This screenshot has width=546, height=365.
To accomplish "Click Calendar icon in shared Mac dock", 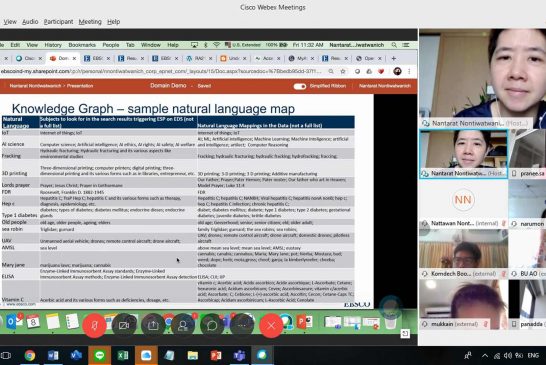I will pyautogui.click(x=33, y=321).
